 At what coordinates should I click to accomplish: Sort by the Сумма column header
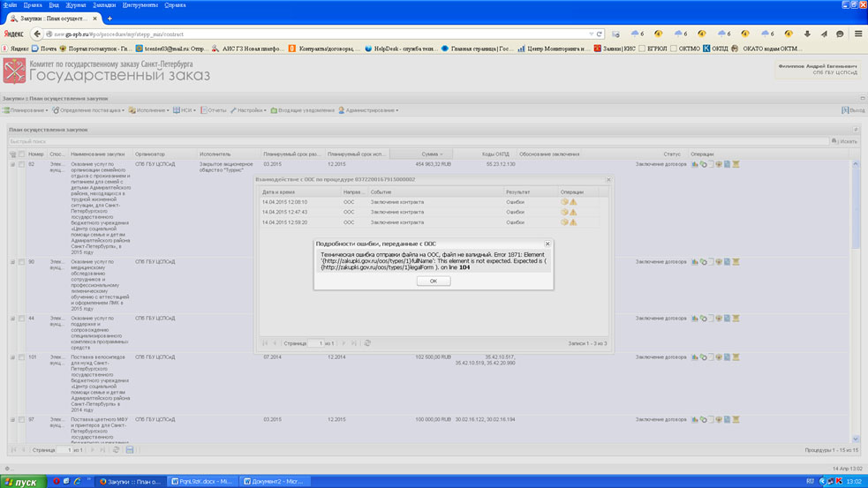tap(421, 154)
